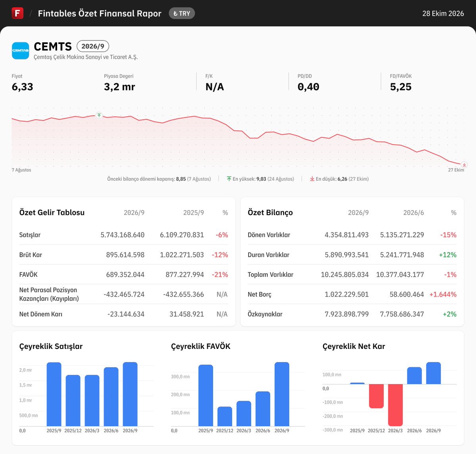476x454 pixels.
Task: Click Net Borç value 1.022.229.501
Action: click(x=347, y=294)
